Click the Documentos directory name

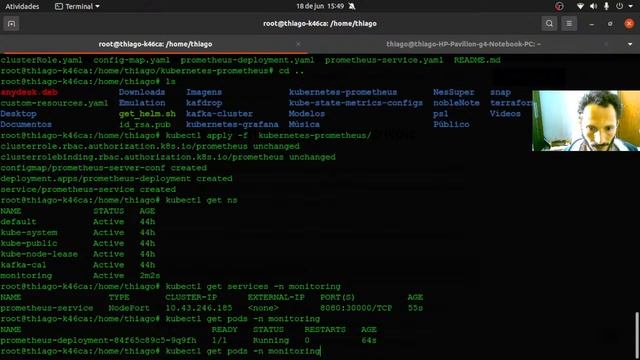(x=26, y=124)
